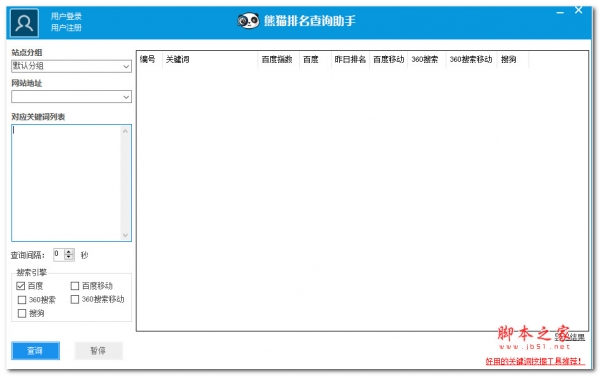Image resolution: width=600 pixels, height=376 pixels.
Task: Click the user avatar icon
Action: [24, 23]
